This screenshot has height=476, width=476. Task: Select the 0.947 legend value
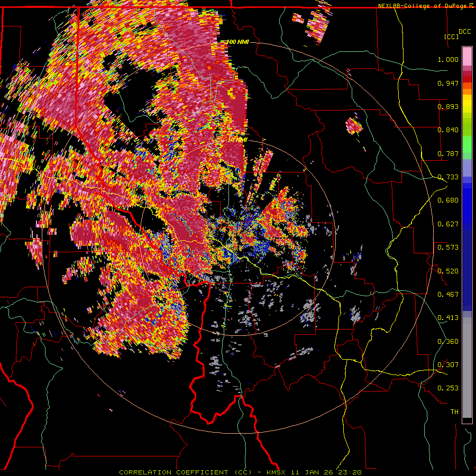pyautogui.click(x=448, y=83)
